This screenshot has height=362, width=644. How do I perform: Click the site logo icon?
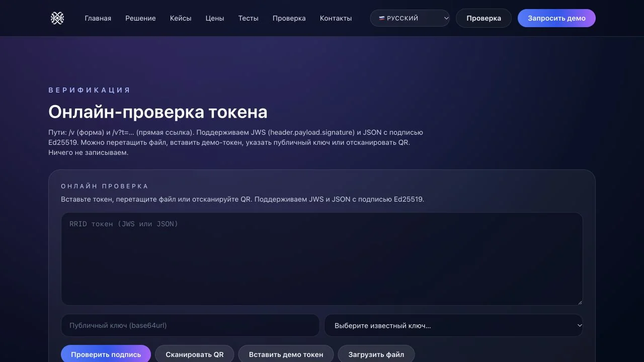point(57,18)
